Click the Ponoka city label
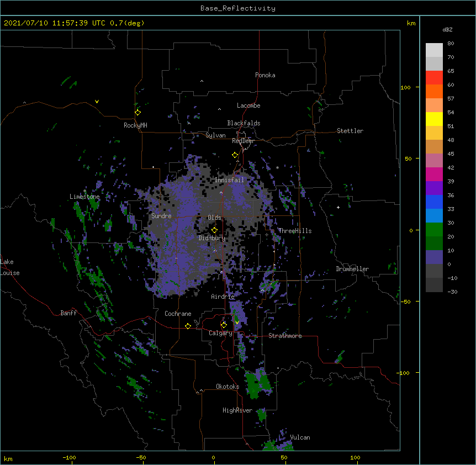 coord(265,75)
